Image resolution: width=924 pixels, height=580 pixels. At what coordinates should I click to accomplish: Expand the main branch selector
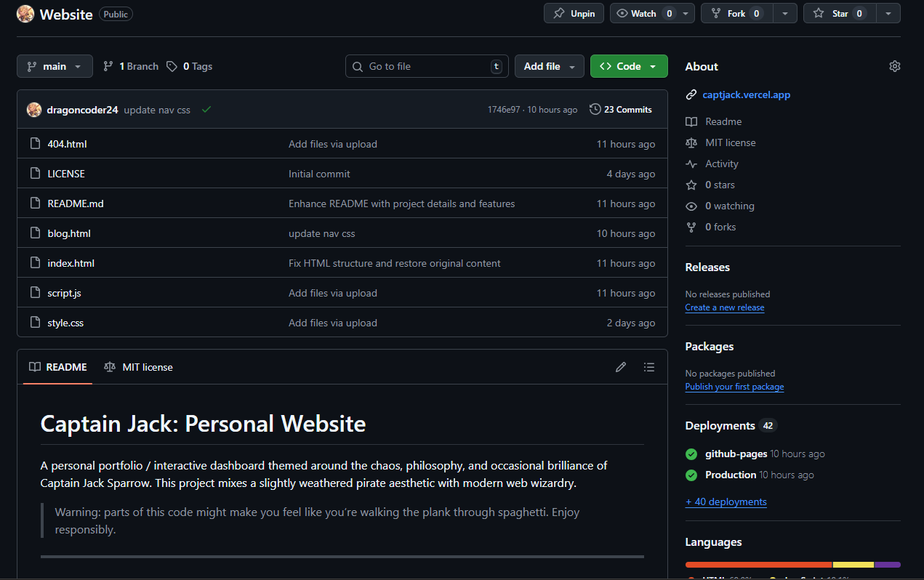pyautogui.click(x=55, y=66)
